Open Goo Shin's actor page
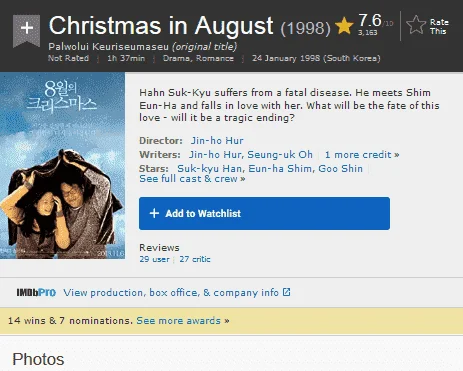The width and height of the screenshot is (463, 371). 340,169
